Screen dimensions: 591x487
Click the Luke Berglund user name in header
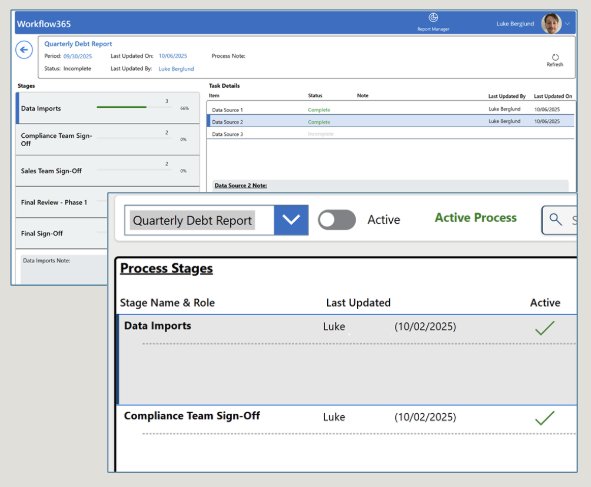pos(515,24)
